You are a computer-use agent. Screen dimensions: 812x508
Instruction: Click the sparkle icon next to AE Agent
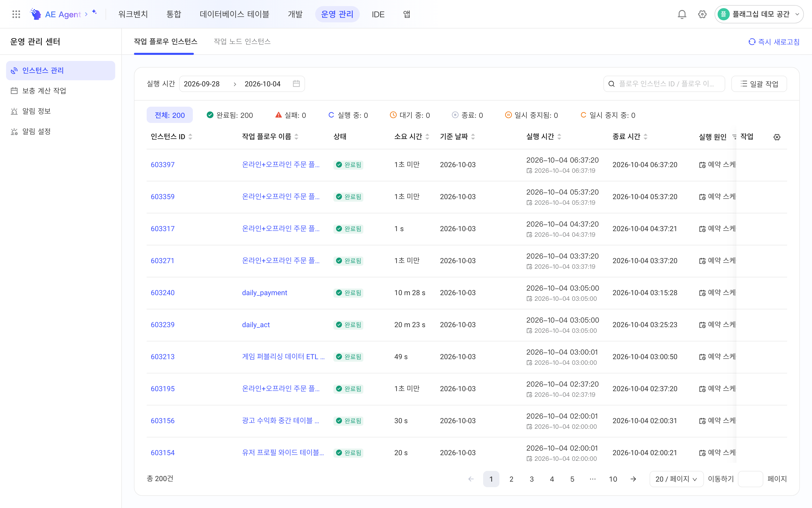point(94,12)
